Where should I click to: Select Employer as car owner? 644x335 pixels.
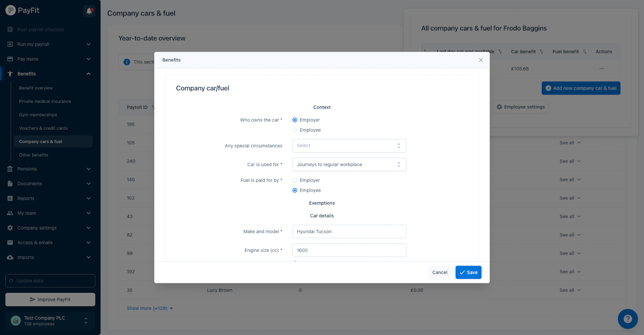[x=295, y=120]
